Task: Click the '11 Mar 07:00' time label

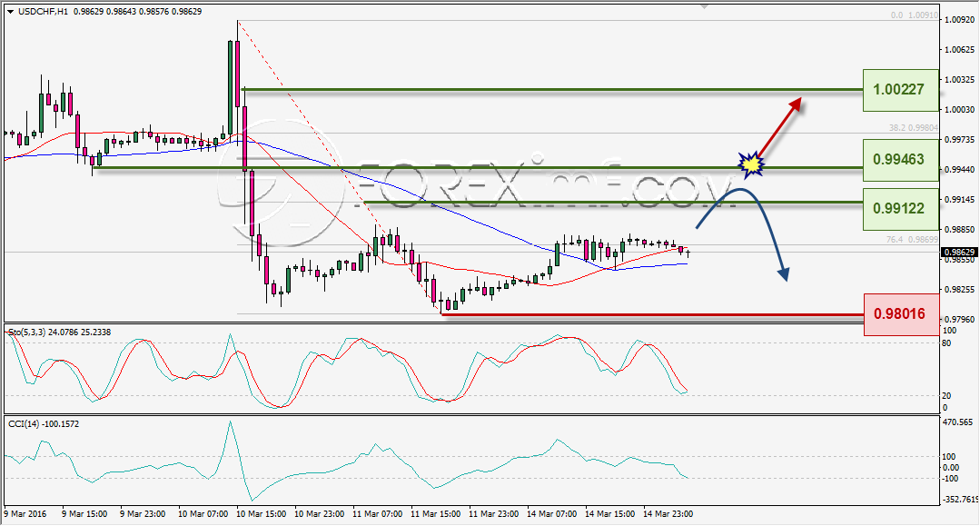Action: point(378,514)
